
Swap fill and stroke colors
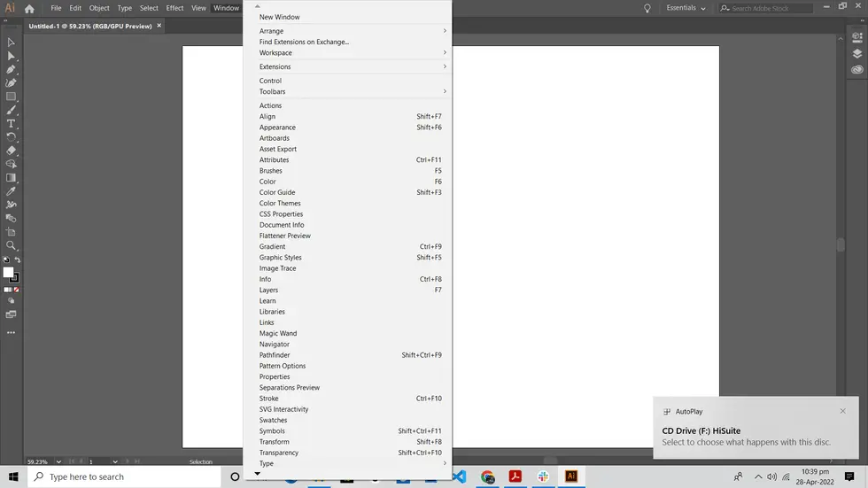(17, 260)
